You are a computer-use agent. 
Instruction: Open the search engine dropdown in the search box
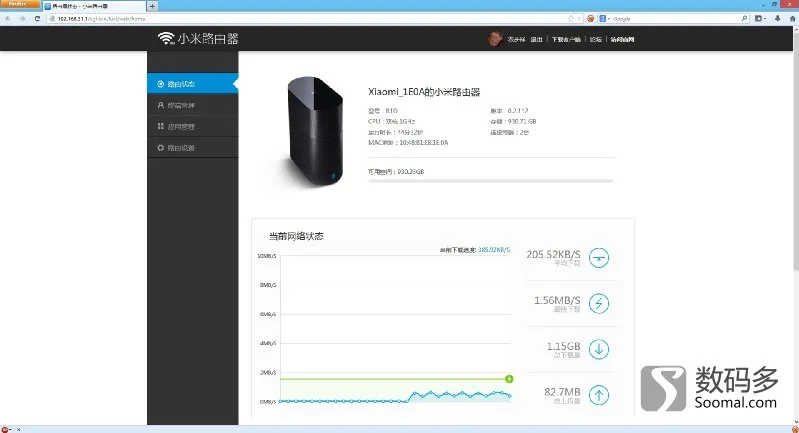pos(604,18)
